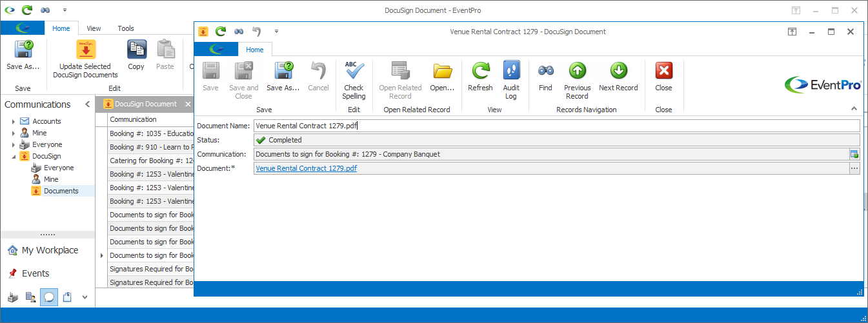Select Mine under the DocuSign node
The height and width of the screenshot is (323, 868).
51,179
